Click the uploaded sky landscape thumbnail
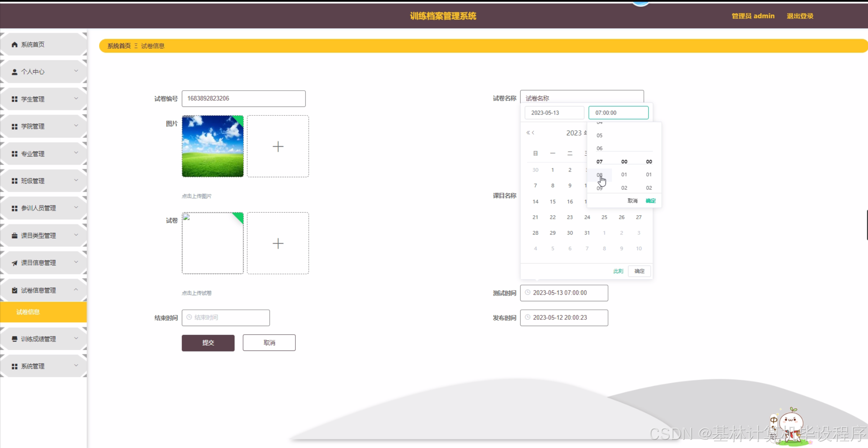The width and height of the screenshot is (868, 448). tap(212, 146)
